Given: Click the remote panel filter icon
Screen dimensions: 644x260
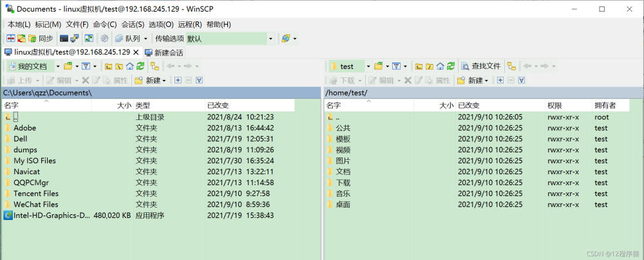Looking at the screenshot, I should click(396, 66).
